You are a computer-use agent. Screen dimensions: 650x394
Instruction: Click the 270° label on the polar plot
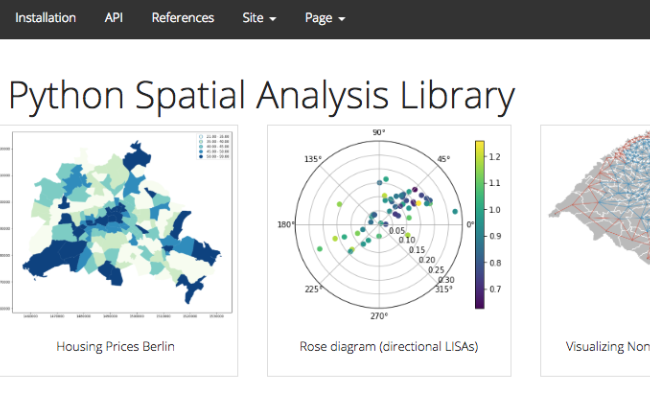tap(379, 316)
